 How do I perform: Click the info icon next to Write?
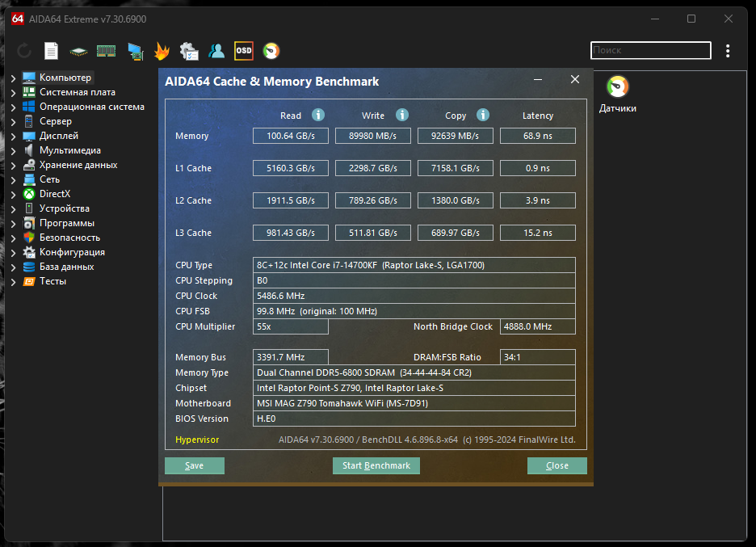[x=402, y=115]
